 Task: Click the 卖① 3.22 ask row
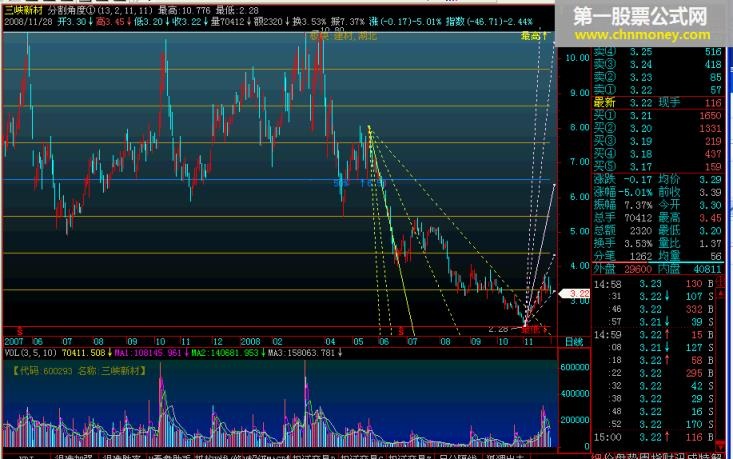658,90
